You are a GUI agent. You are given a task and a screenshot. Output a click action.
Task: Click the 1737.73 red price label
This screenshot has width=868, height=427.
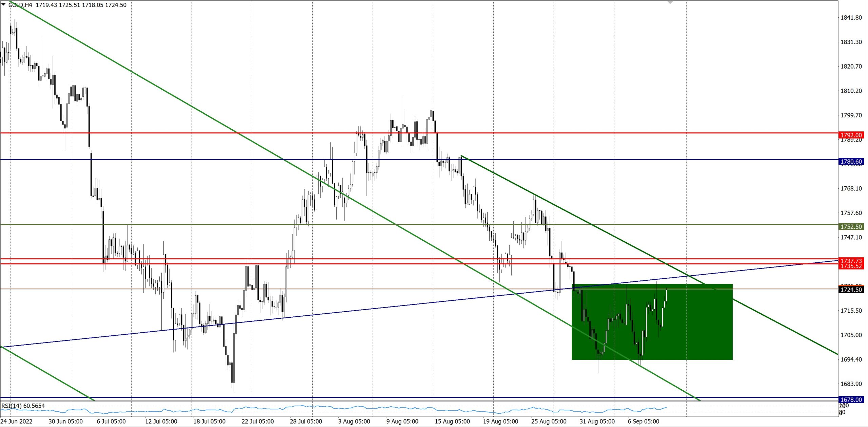[851, 261]
